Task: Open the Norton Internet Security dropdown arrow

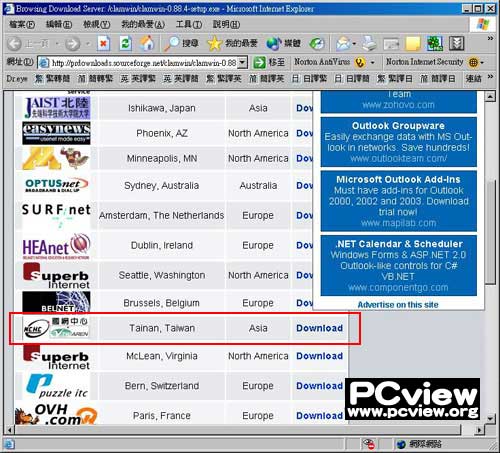Action: tap(482, 62)
